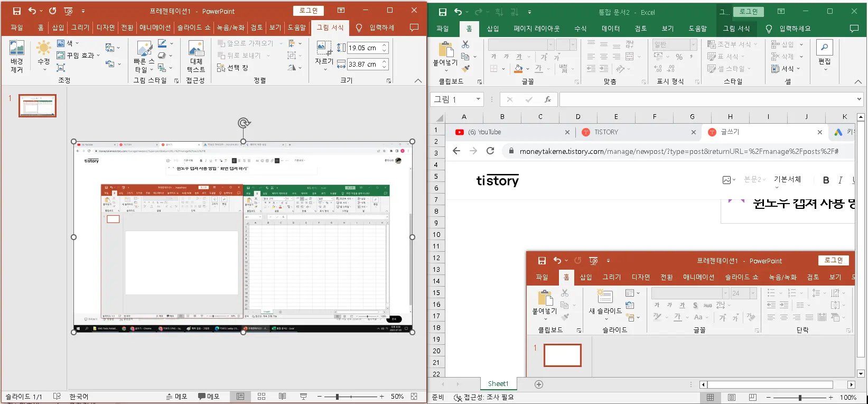The height and width of the screenshot is (404, 868).
Task: Open the 페이지 레이아웃 tab in Excel
Action: pyautogui.click(x=536, y=29)
